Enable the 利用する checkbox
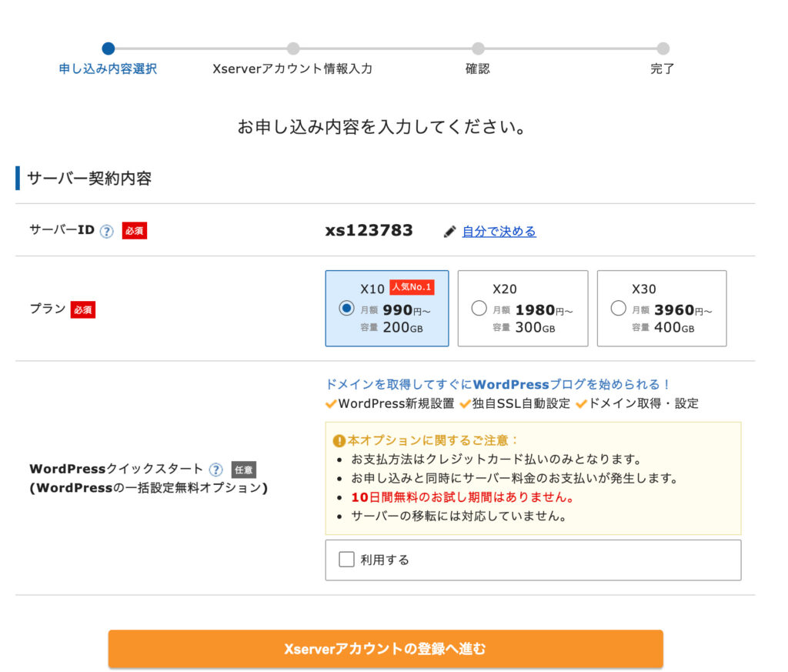 pyautogui.click(x=346, y=559)
